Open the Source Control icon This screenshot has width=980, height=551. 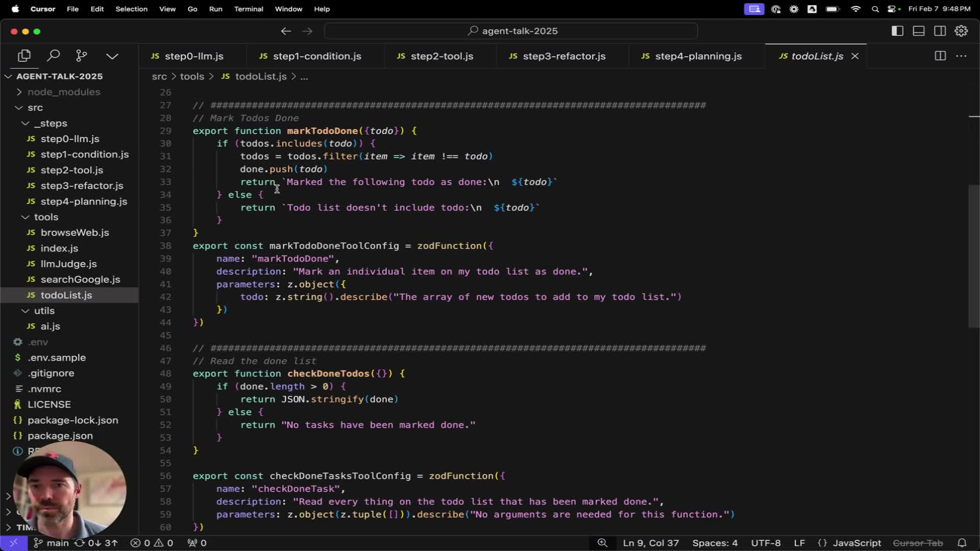coord(82,56)
